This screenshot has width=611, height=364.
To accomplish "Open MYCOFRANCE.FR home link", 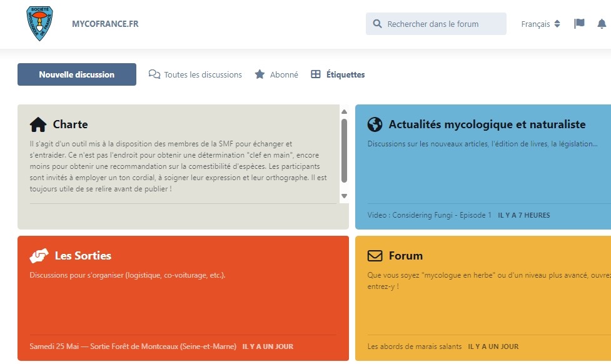I will (x=105, y=24).
